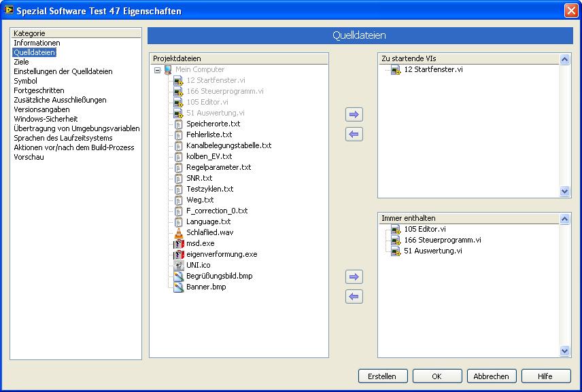Click down arrow of Immer enthalten scrollbar
This screenshot has width=582, height=392.
564,351
